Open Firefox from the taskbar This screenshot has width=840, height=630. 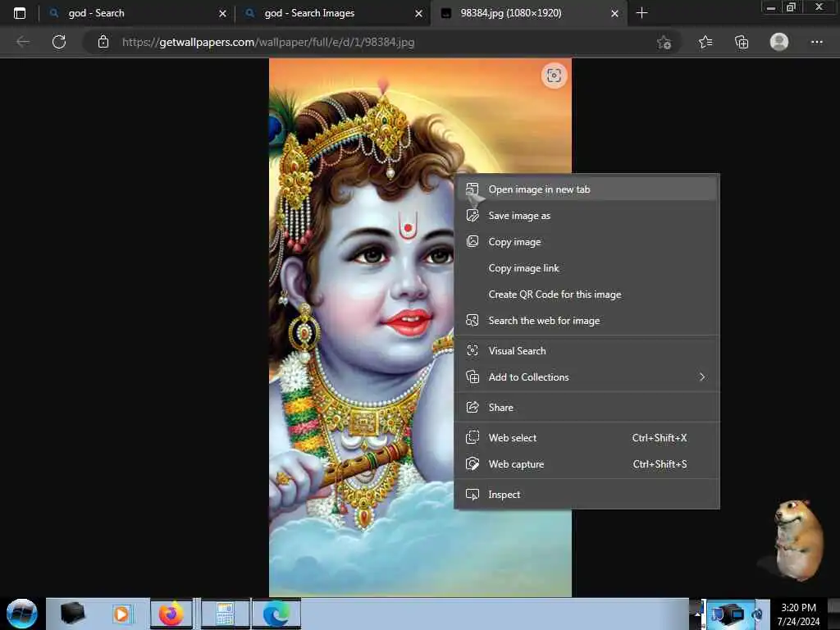click(x=171, y=614)
